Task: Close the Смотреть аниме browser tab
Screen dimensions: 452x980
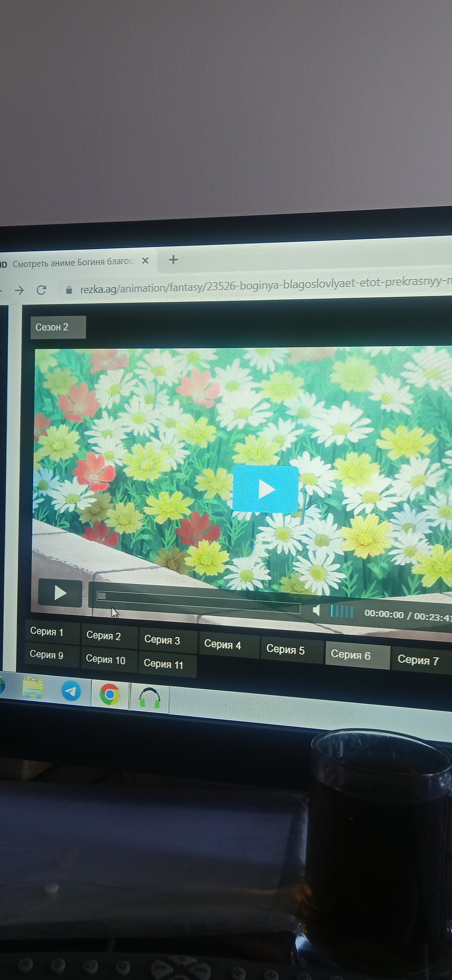Action: coord(145,260)
